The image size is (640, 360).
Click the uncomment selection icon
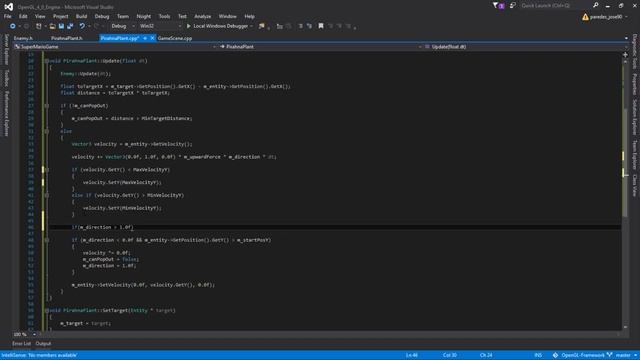pos(309,26)
